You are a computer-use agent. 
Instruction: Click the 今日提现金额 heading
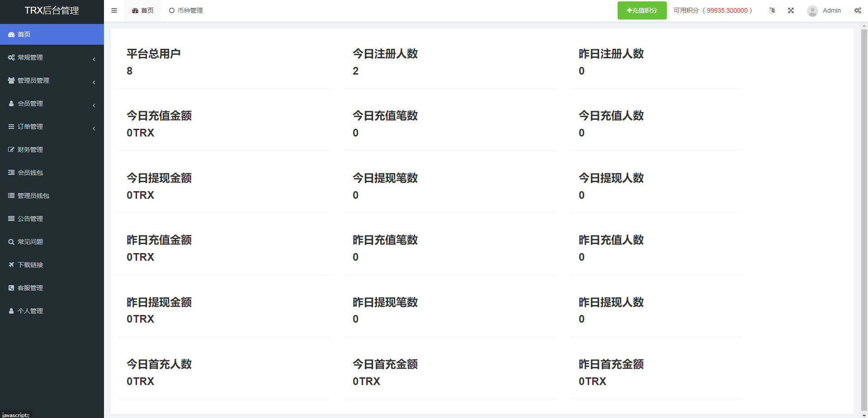click(159, 178)
